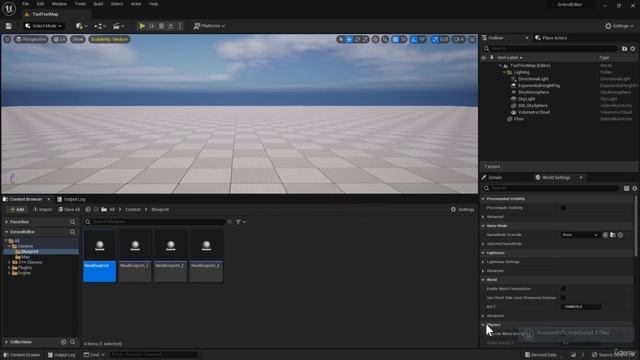This screenshot has width=640, height=360.
Task: Open the Perspective view mode dropdown
Action: click(x=31, y=39)
